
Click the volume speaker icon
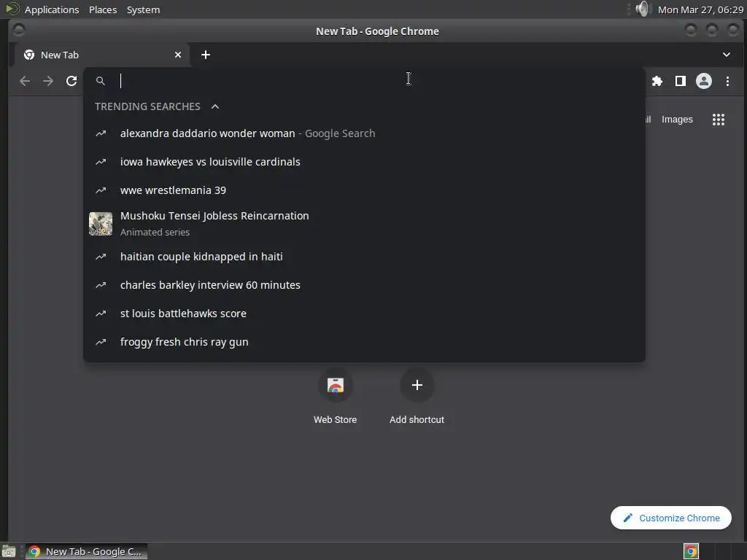(x=642, y=9)
